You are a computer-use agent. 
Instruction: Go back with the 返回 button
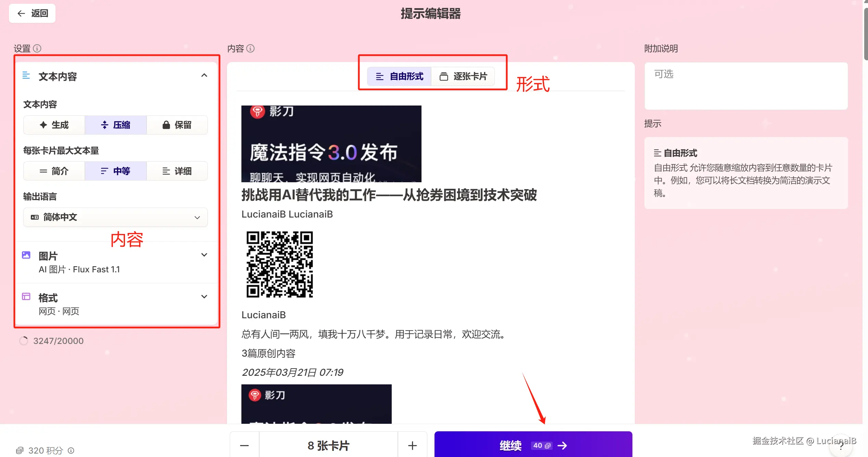coord(32,13)
